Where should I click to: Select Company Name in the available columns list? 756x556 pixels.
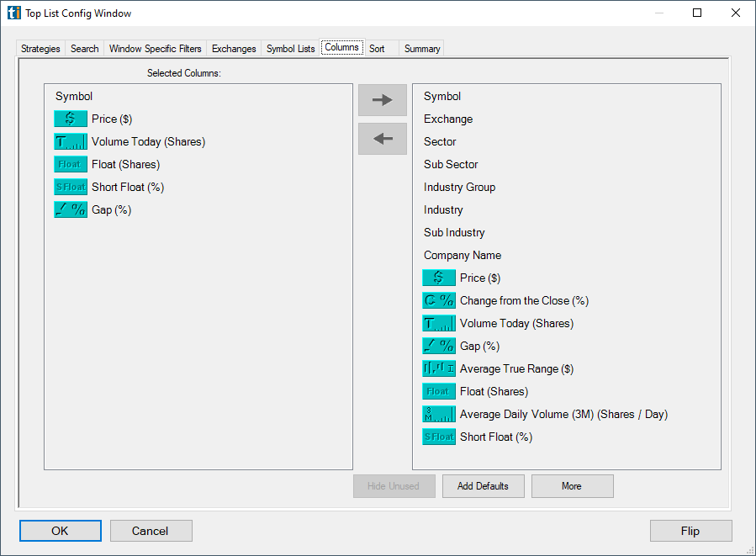click(461, 255)
